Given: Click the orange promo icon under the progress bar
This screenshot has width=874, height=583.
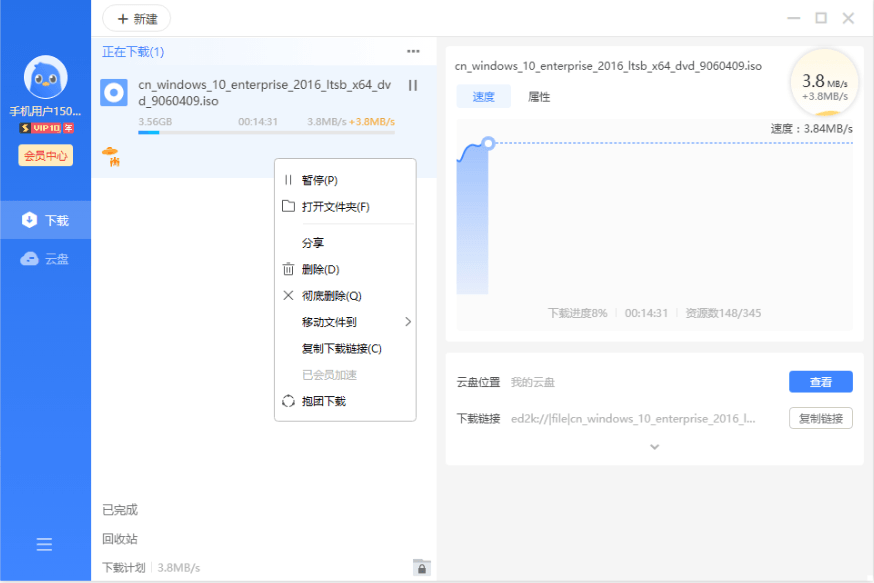Looking at the screenshot, I should [x=113, y=156].
